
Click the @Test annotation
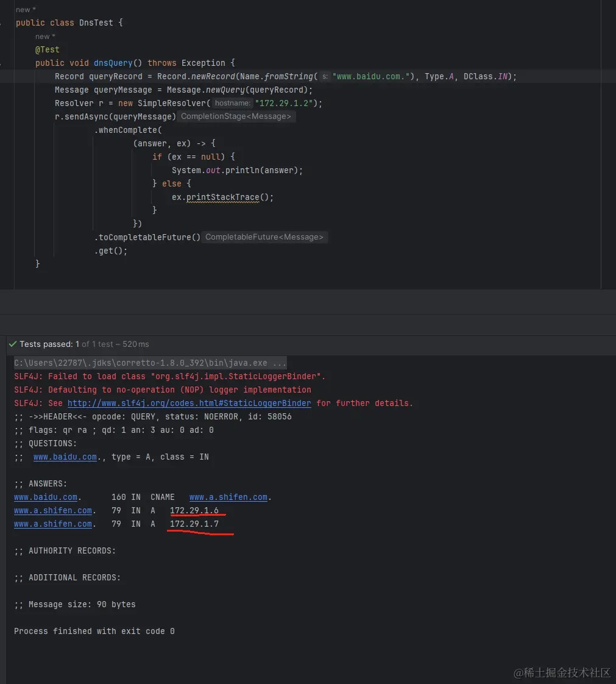click(47, 50)
